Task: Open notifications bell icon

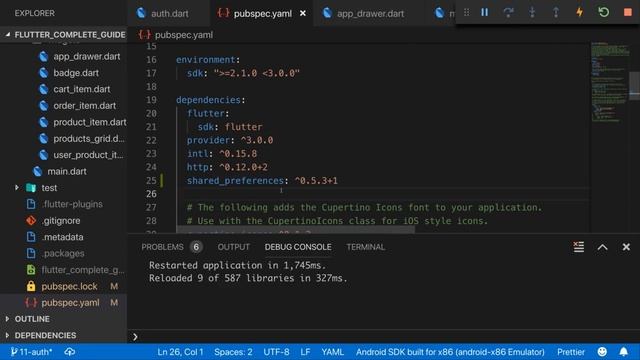Action: click(623, 352)
